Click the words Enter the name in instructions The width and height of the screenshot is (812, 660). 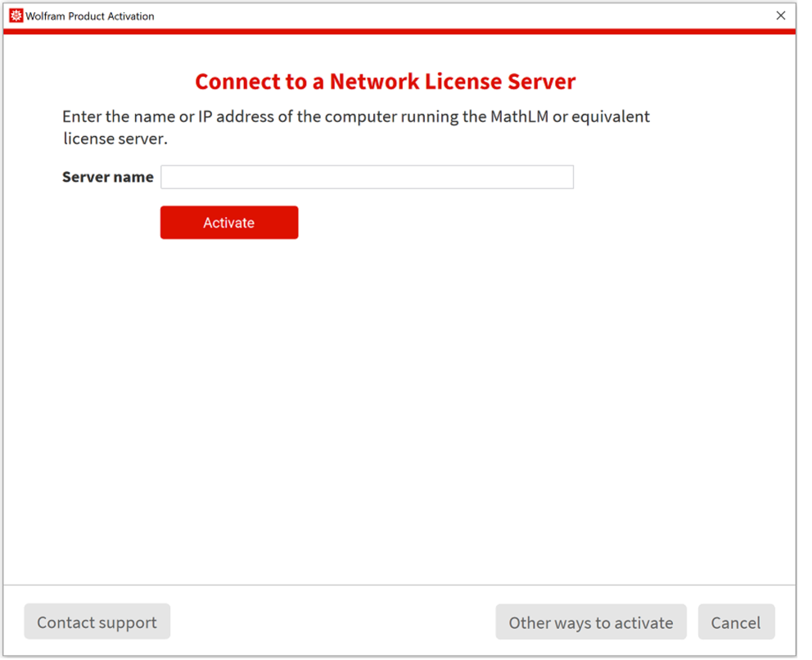click(118, 116)
